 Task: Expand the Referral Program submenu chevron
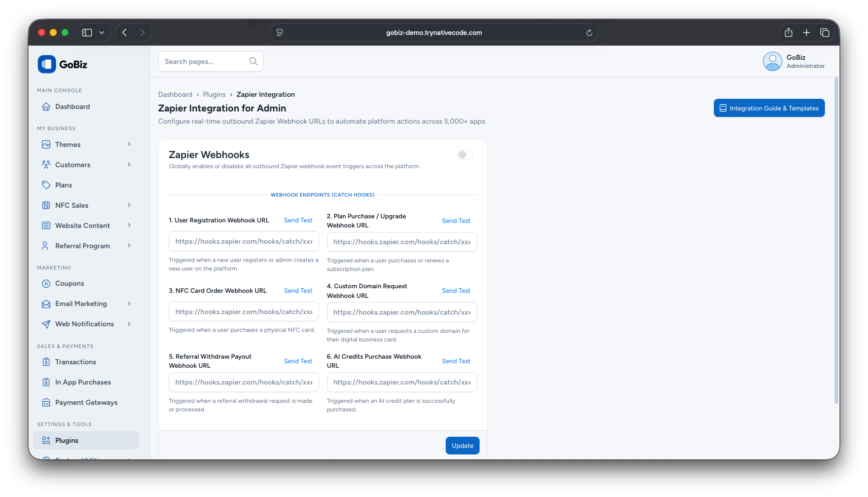click(129, 246)
